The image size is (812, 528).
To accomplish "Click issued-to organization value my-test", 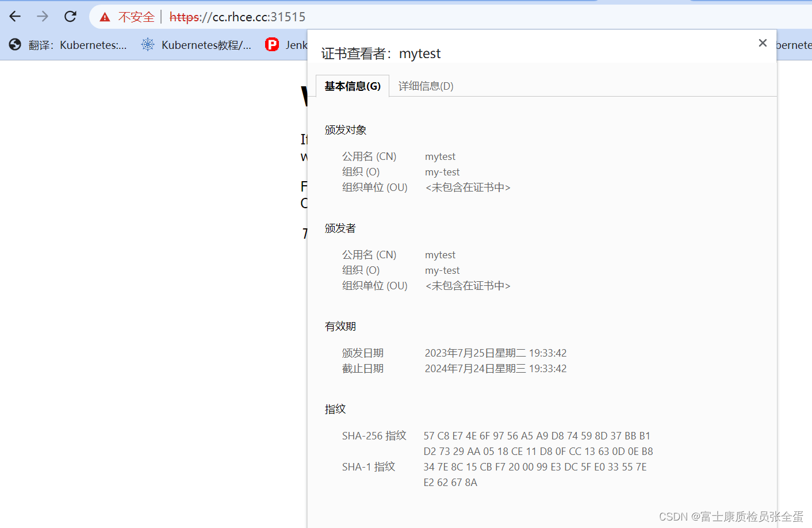I will 442,172.
